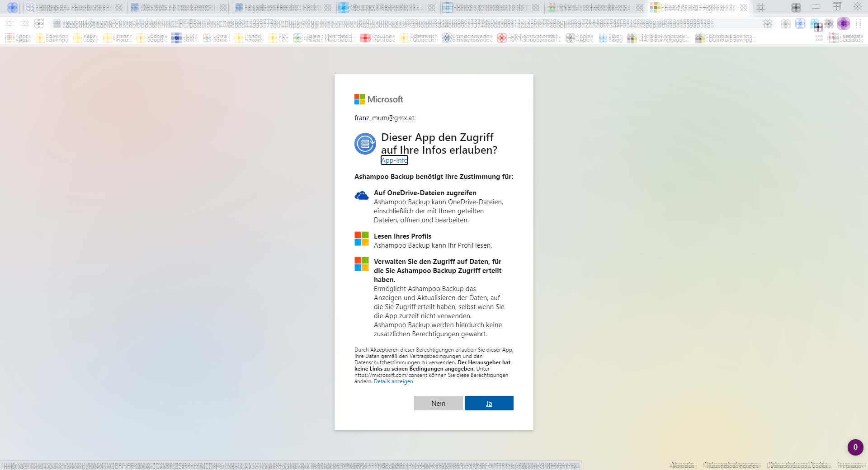
Task: Click the browser forward arrow
Action: (x=24, y=23)
